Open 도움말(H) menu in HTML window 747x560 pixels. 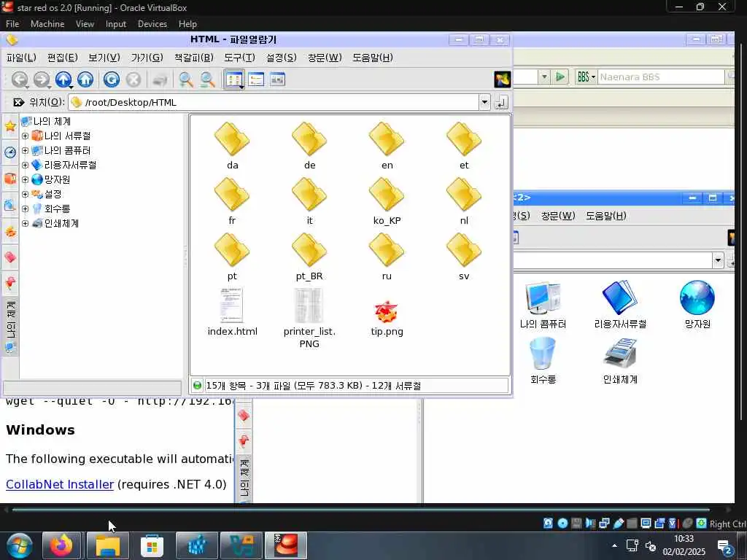(373, 58)
